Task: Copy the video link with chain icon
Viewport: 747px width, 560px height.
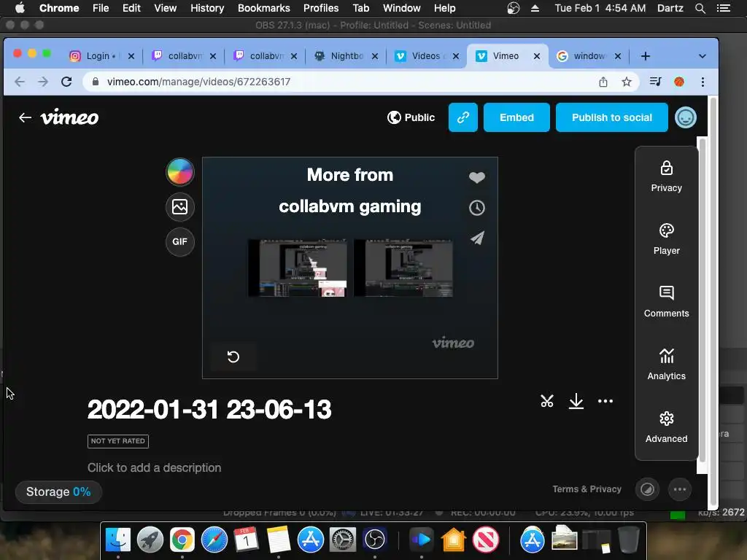Action: click(462, 117)
